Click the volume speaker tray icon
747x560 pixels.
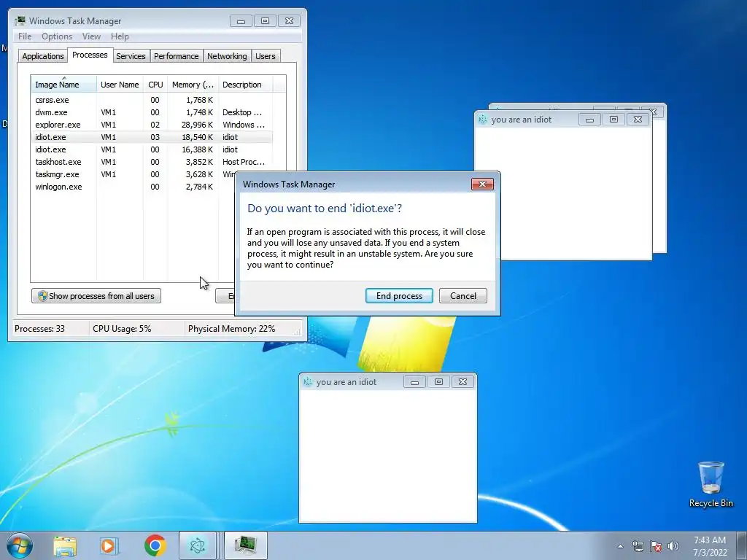coord(673,546)
